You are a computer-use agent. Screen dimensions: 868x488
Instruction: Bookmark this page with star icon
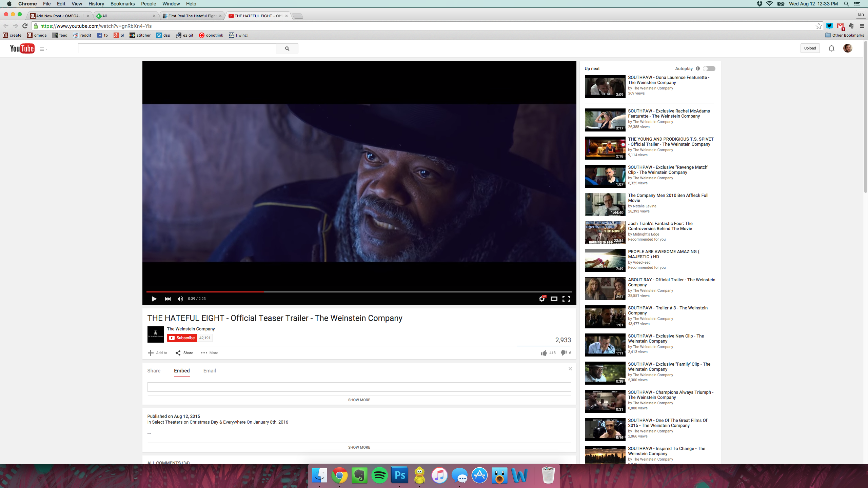point(818,26)
